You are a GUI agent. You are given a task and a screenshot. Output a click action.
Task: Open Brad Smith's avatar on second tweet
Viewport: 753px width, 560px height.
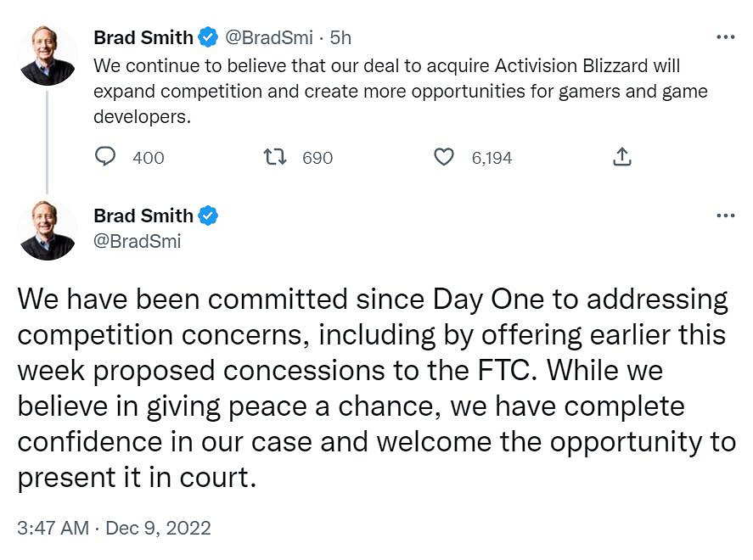point(48,230)
